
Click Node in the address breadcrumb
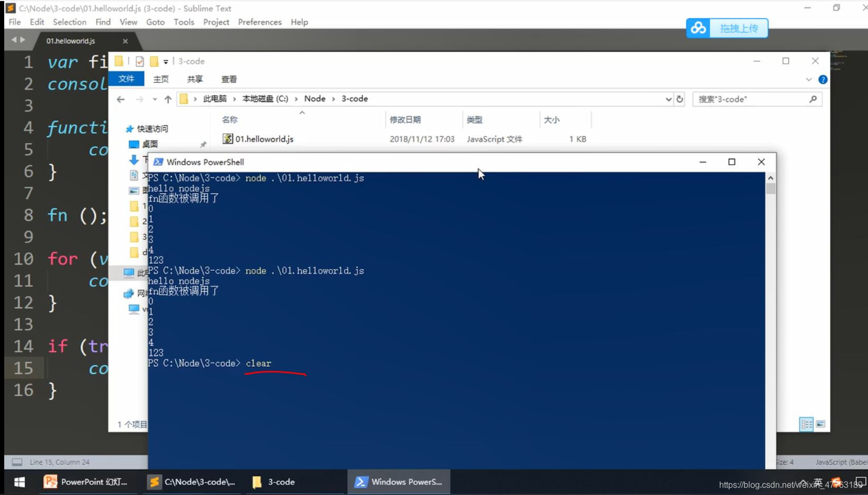click(x=315, y=99)
